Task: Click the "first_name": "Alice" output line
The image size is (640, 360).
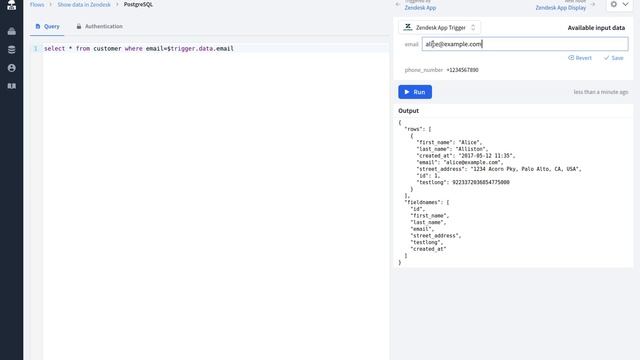Action: [x=449, y=142]
